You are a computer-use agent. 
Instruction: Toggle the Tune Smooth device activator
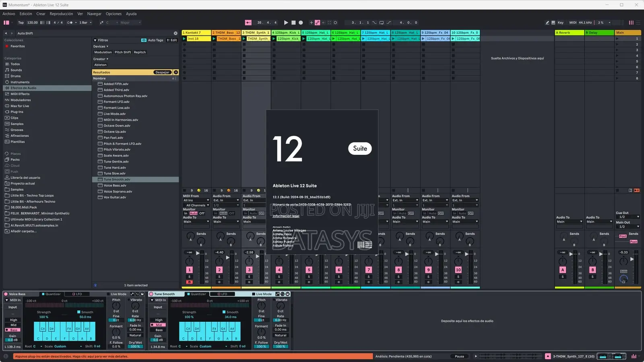pyautogui.click(x=151, y=294)
